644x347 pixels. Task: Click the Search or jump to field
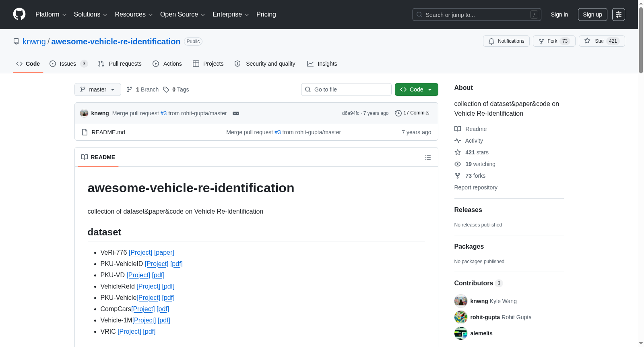click(477, 15)
